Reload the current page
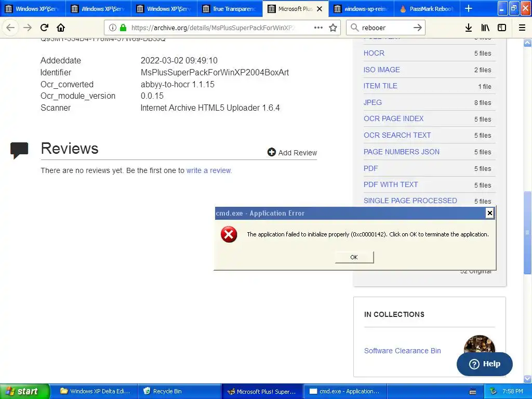Viewport: 532px width, 399px height. pos(44,28)
